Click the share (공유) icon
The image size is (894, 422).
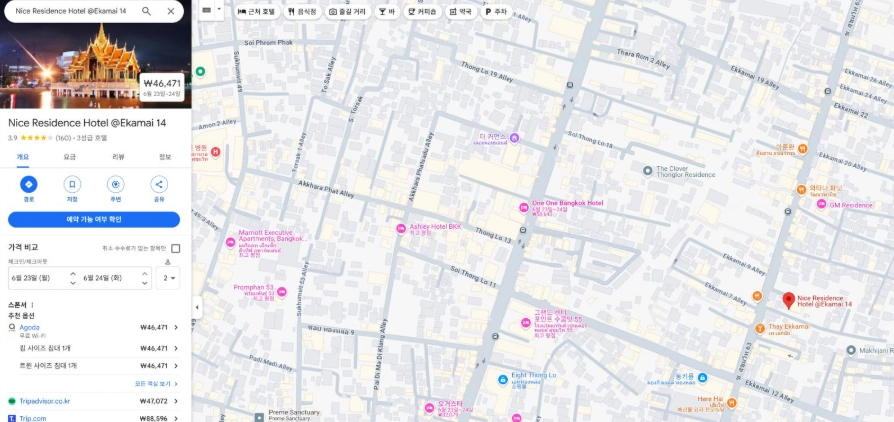159,184
